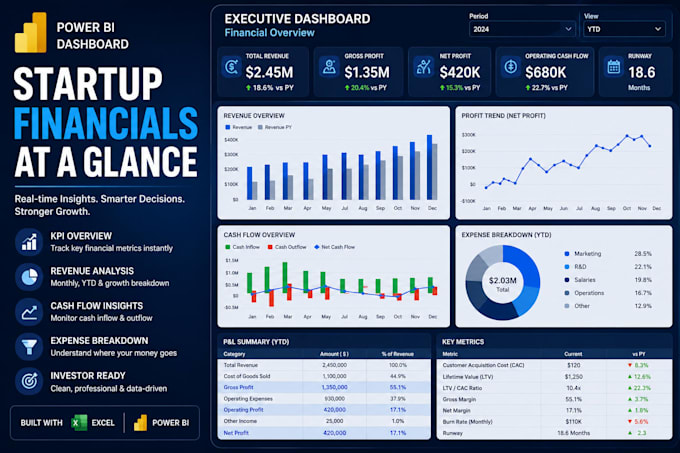Click the KPI Overview bar chart icon
The height and width of the screenshot is (453, 680).
[x=29, y=242]
